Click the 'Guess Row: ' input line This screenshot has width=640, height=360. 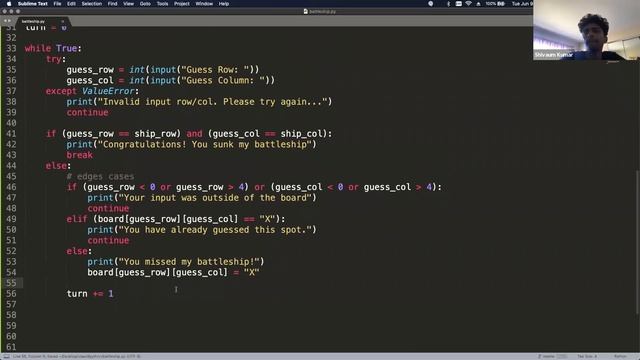tap(162, 69)
